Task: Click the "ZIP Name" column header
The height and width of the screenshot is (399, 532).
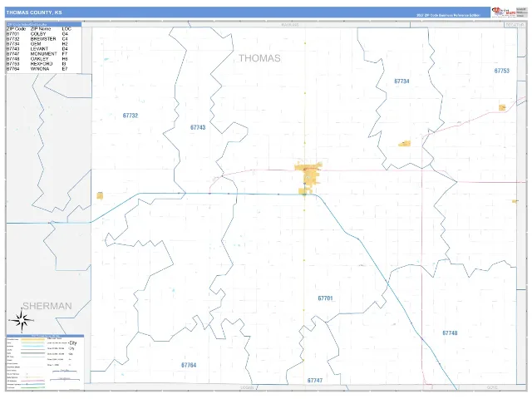Action: [41, 29]
